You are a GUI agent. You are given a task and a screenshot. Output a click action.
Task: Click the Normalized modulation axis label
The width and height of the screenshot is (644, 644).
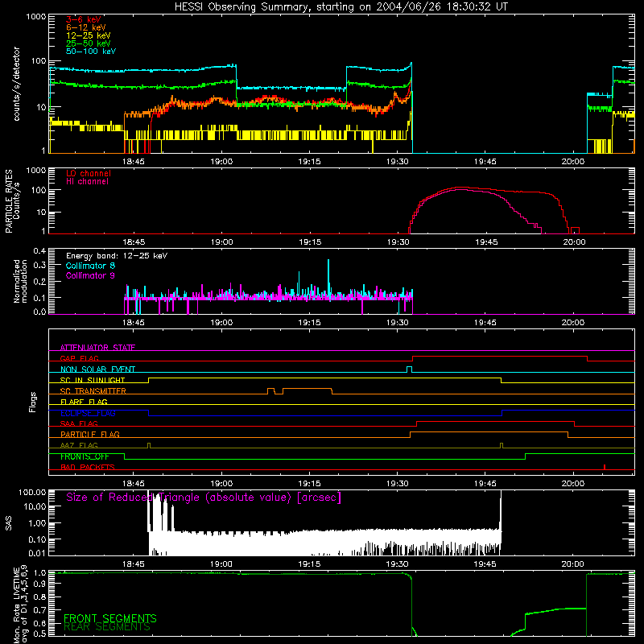point(20,281)
